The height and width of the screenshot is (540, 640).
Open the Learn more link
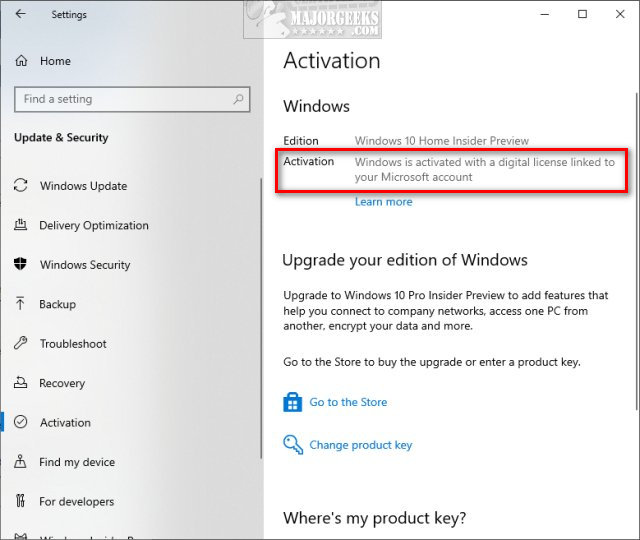point(383,202)
